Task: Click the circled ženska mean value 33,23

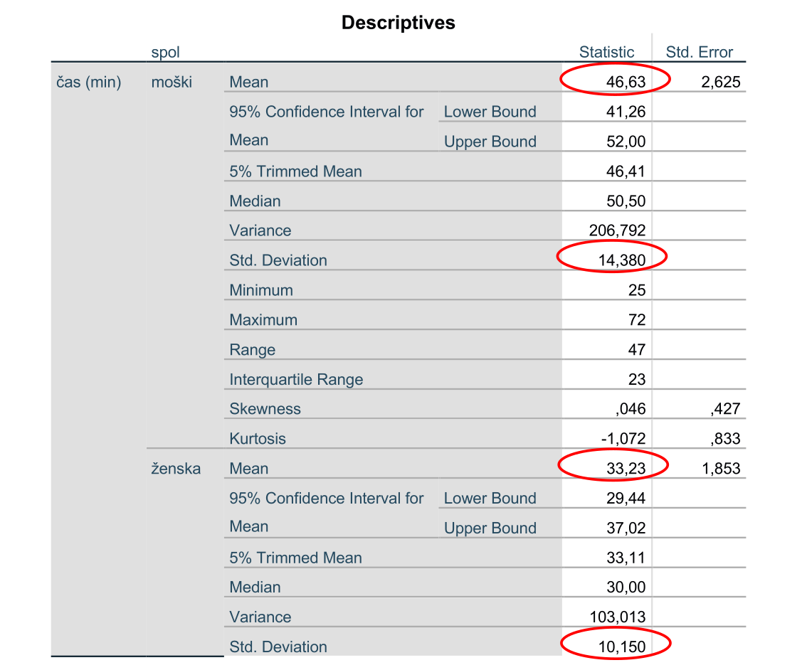Action: coord(626,468)
